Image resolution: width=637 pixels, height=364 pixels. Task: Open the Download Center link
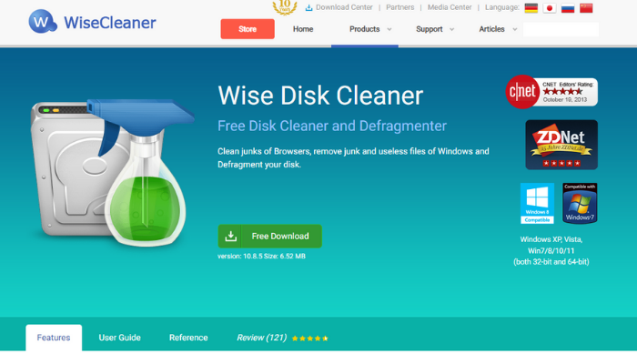click(339, 7)
